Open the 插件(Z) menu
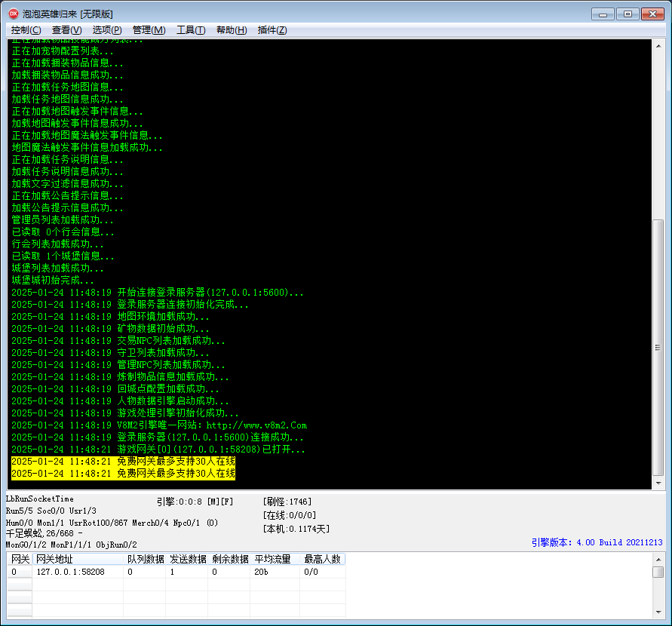 click(272, 30)
